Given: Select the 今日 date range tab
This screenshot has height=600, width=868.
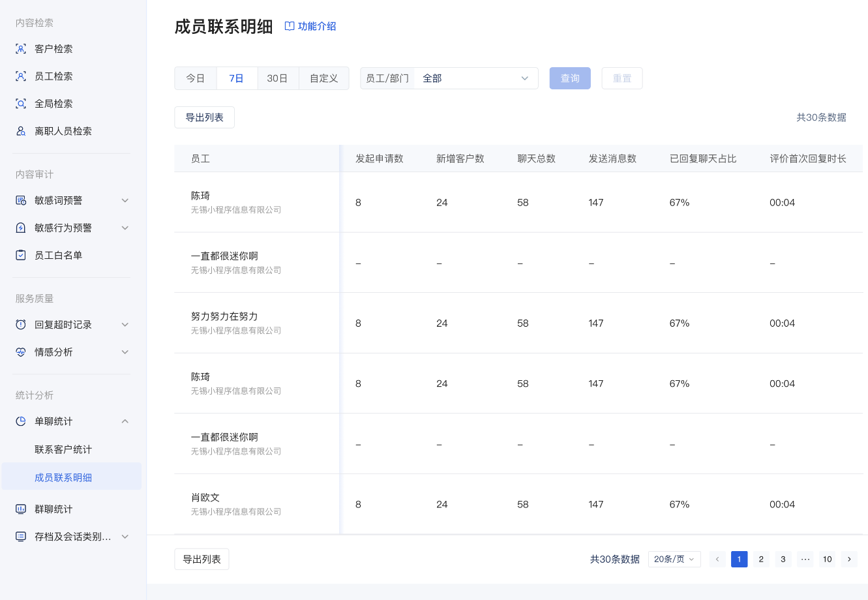Looking at the screenshot, I should [196, 78].
